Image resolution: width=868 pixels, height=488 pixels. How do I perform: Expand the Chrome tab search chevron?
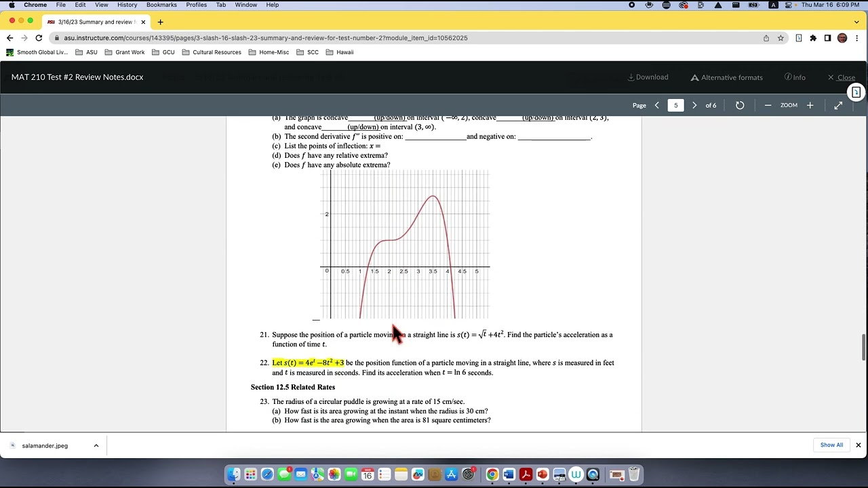pos(857,22)
